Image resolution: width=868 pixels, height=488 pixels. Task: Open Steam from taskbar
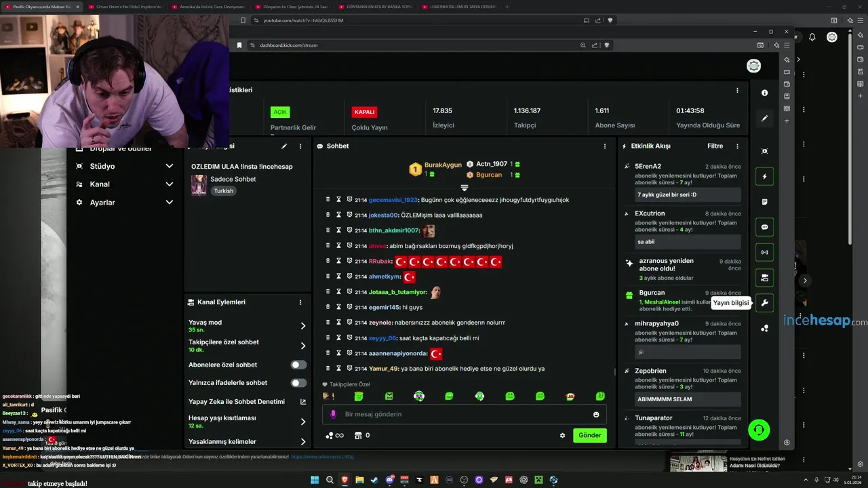click(x=374, y=480)
